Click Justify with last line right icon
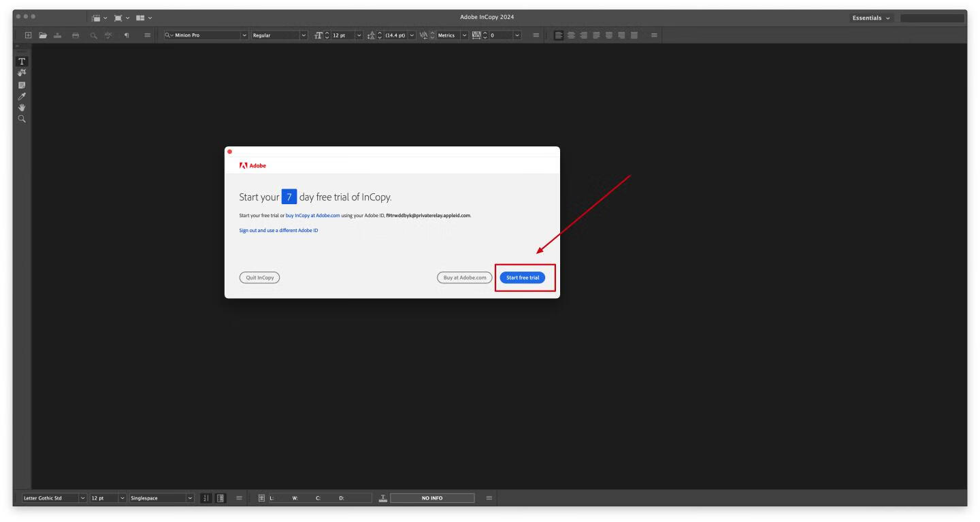This screenshot has height=522, width=980. pyautogui.click(x=621, y=35)
